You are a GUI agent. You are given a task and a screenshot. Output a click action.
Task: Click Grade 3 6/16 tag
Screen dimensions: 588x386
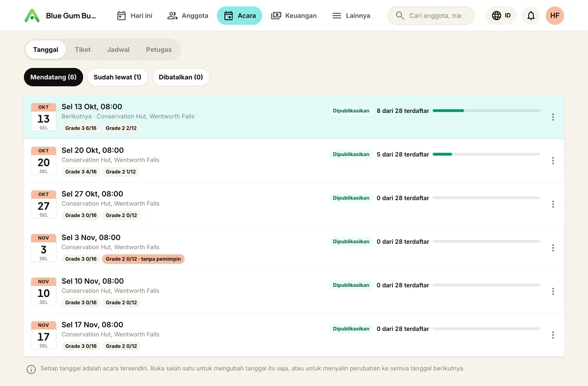tap(81, 128)
